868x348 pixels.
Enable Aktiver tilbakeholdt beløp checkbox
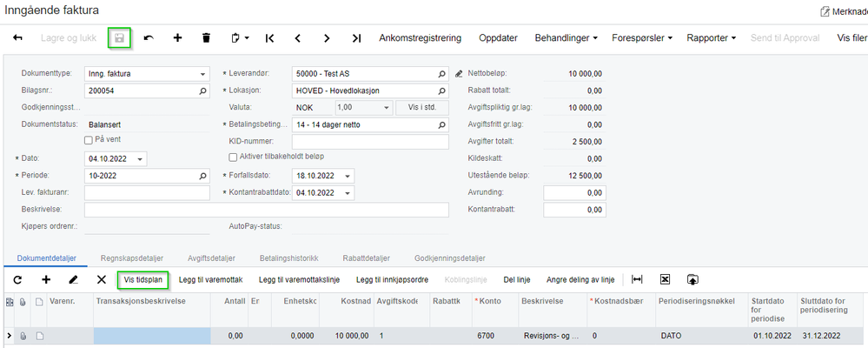click(x=233, y=157)
